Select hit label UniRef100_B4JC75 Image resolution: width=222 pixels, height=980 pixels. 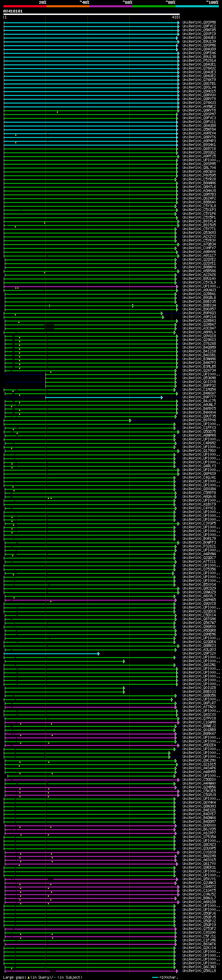pos(199,401)
